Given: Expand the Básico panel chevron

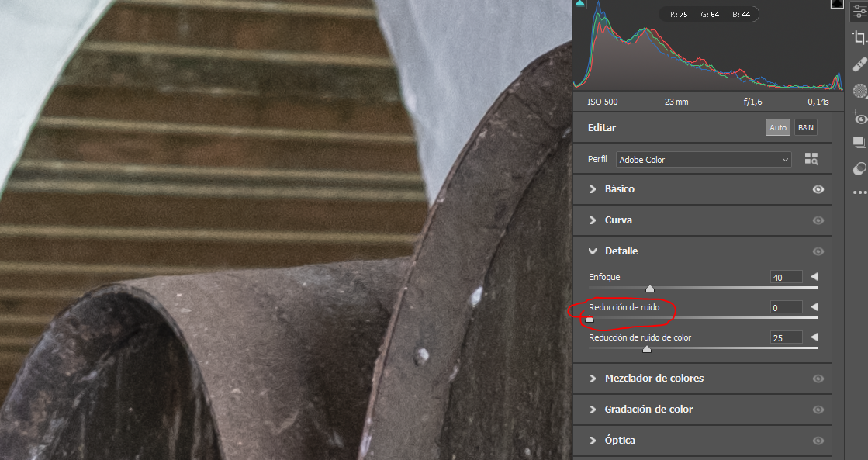Looking at the screenshot, I should click(593, 189).
